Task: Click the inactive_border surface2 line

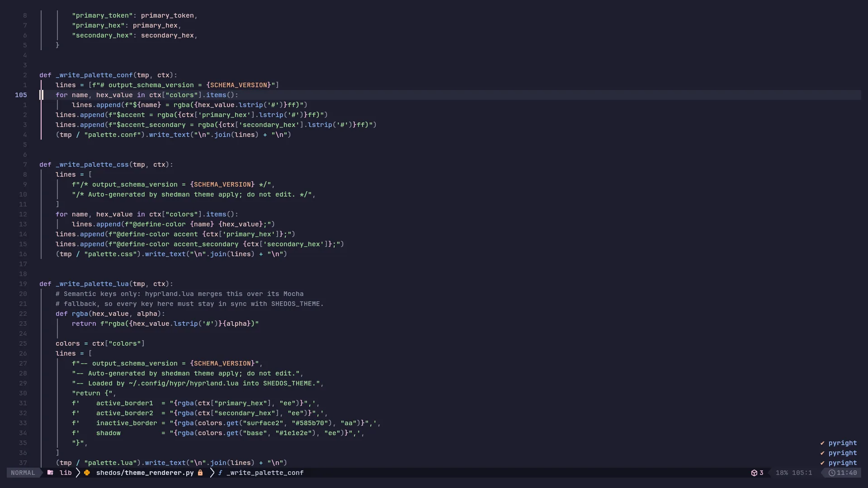Action: (226, 423)
